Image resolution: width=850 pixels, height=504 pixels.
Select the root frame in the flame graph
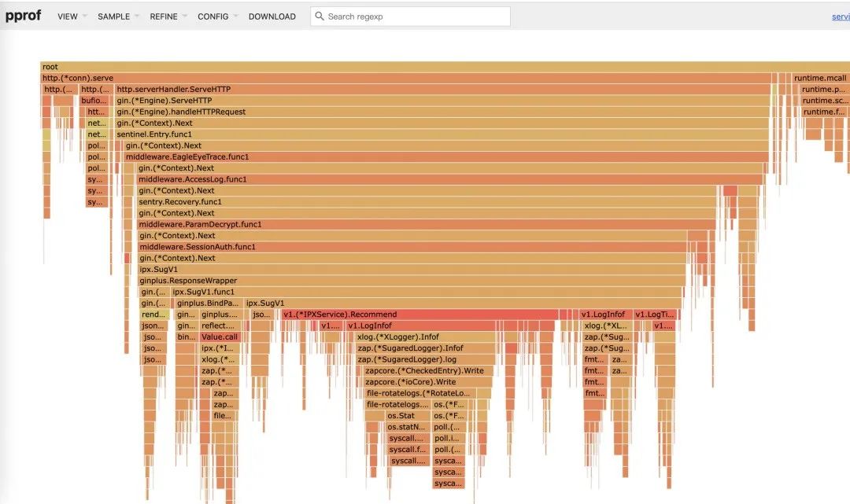click(394, 68)
